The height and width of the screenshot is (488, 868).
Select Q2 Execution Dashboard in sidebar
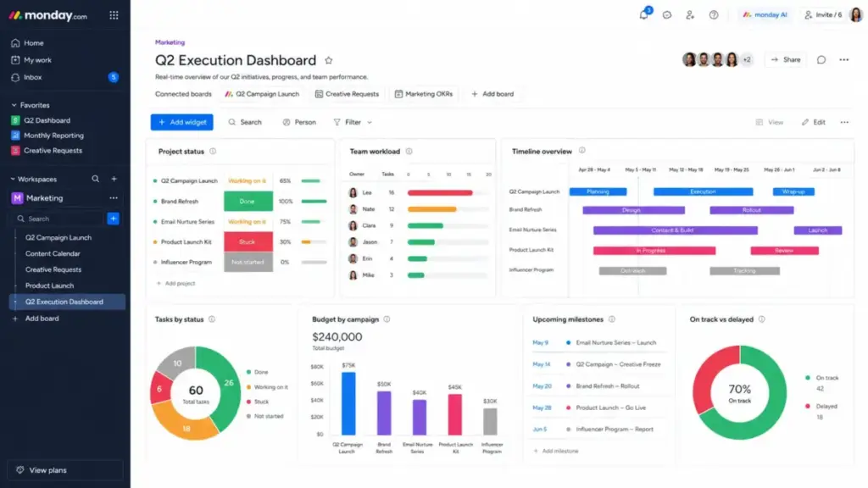(x=67, y=302)
